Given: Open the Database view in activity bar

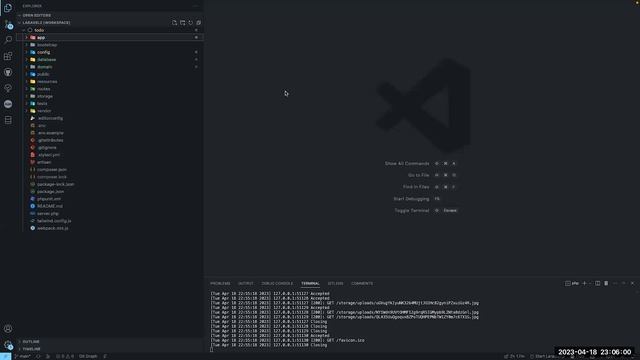Looking at the screenshot, I should (x=8, y=120).
